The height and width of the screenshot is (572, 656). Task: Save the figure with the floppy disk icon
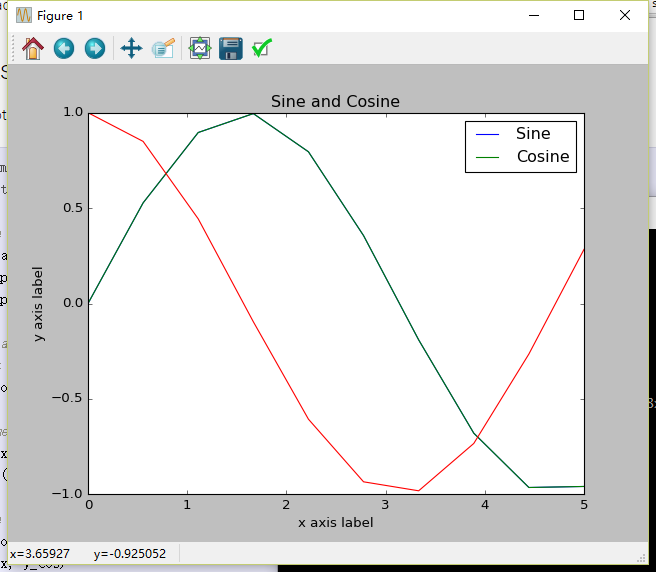tap(231, 49)
